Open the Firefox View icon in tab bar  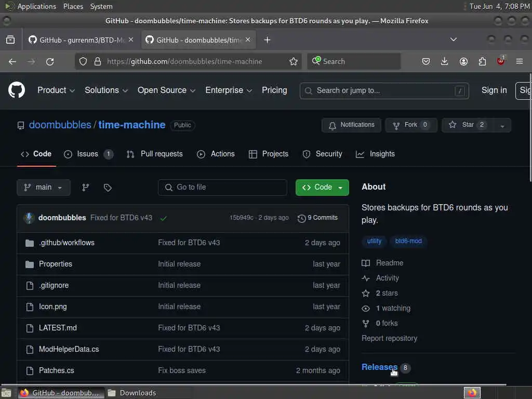pyautogui.click(x=10, y=40)
